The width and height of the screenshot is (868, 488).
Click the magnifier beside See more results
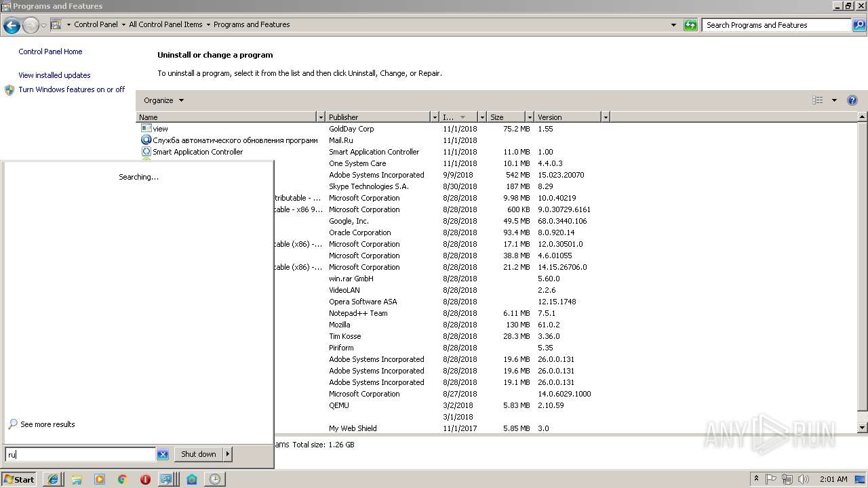click(x=13, y=424)
